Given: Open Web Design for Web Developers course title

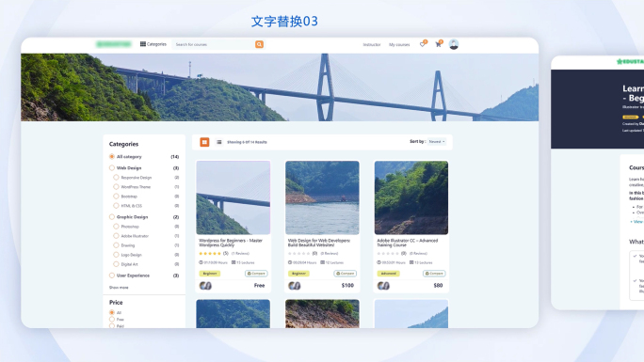Looking at the screenshot, I should 319,243.
